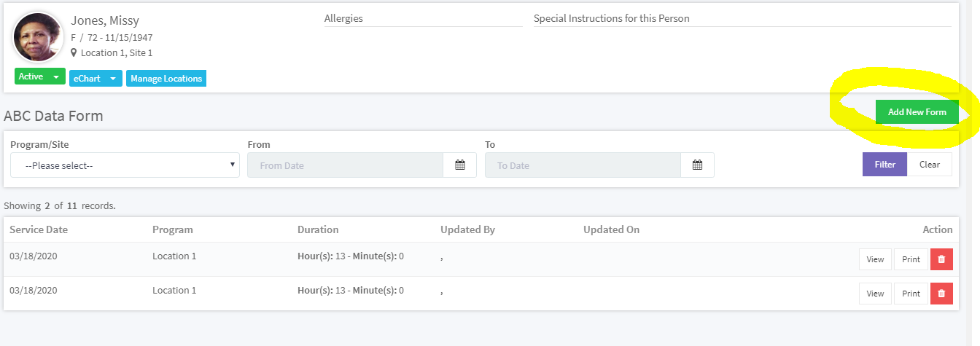The height and width of the screenshot is (346, 980).
Task: Print the second 03/18/2020 record
Action: pos(911,294)
